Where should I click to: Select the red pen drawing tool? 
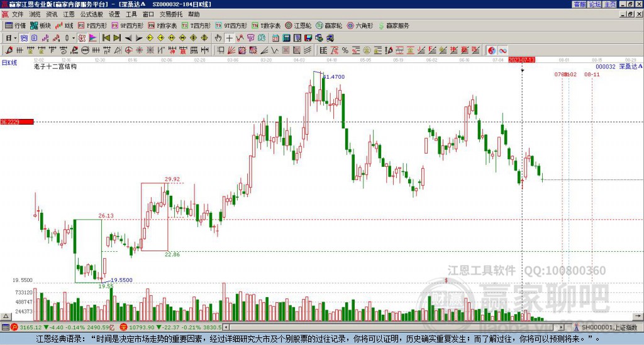9,50
